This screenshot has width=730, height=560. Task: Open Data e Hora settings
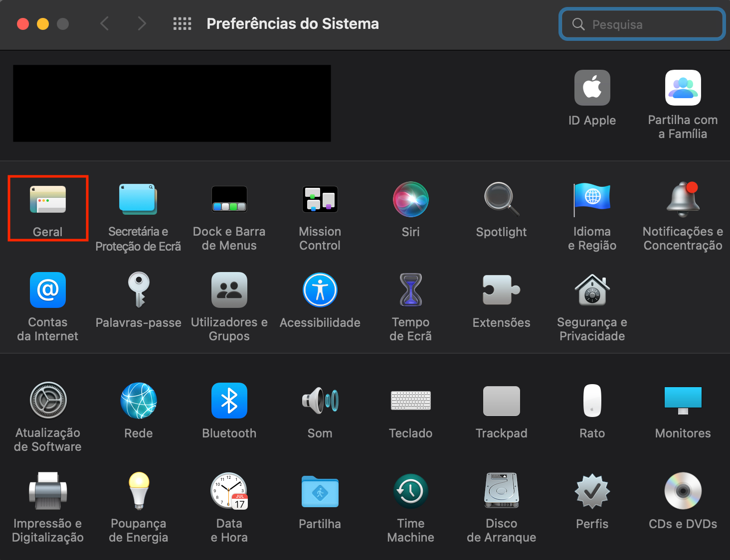(229, 492)
